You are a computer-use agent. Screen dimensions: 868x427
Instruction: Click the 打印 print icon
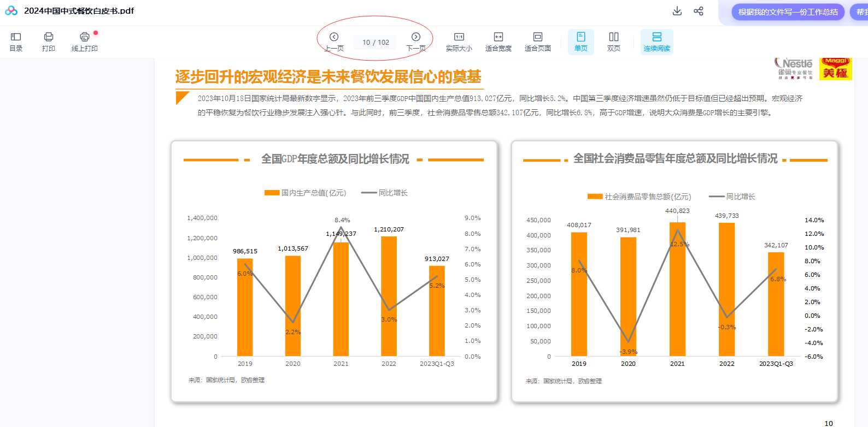[49, 41]
